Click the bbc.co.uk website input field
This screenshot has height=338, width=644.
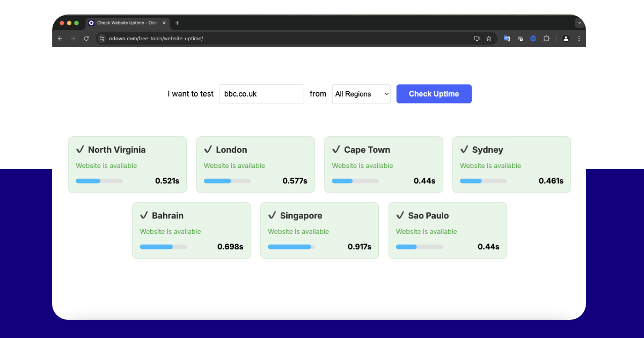click(261, 94)
